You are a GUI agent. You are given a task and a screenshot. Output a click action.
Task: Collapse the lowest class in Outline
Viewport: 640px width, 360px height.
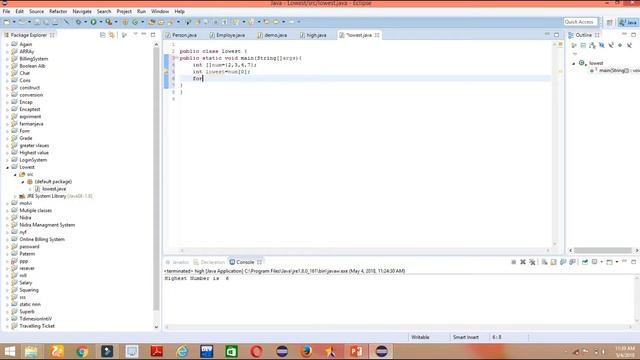pyautogui.click(x=573, y=63)
